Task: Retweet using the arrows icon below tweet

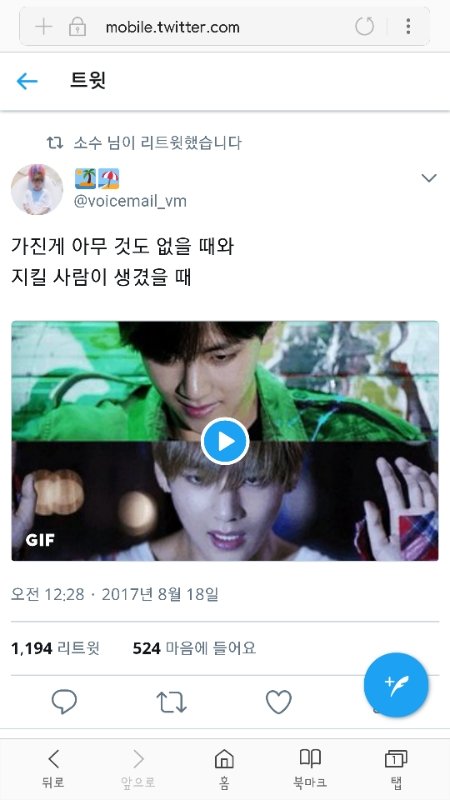Action: (x=171, y=702)
